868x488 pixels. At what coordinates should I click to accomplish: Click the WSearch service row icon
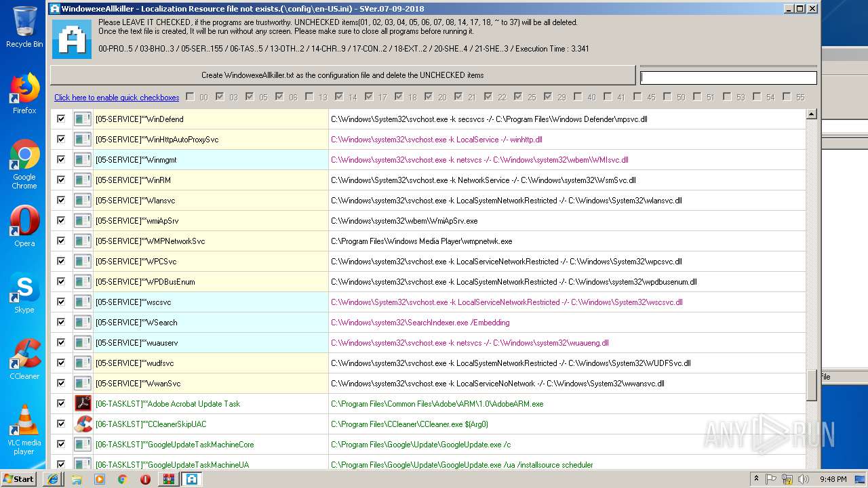point(83,322)
